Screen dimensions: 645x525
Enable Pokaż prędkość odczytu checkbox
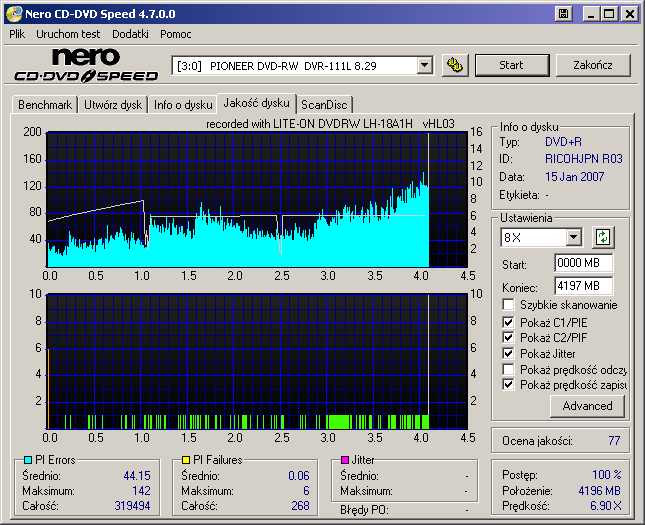[508, 369]
